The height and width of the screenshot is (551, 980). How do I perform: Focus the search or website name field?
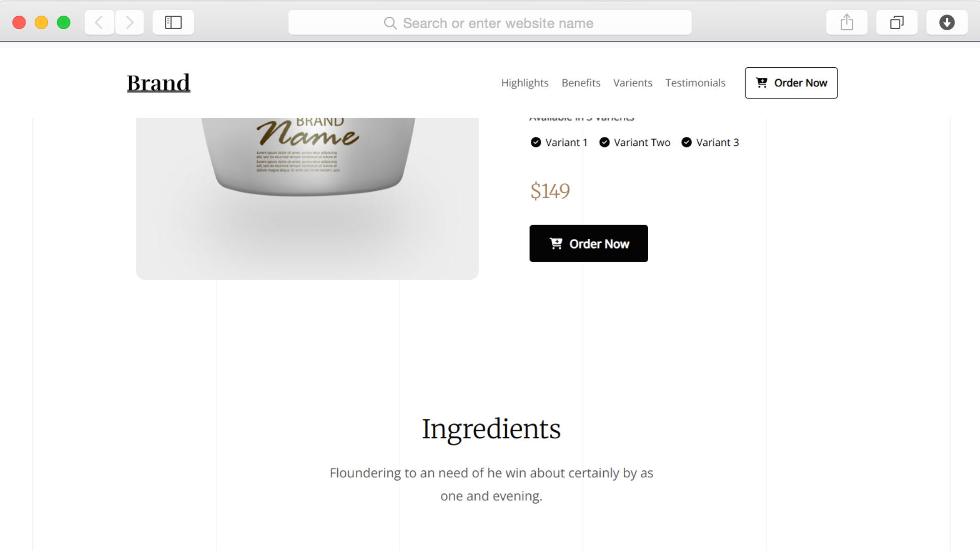(x=490, y=23)
